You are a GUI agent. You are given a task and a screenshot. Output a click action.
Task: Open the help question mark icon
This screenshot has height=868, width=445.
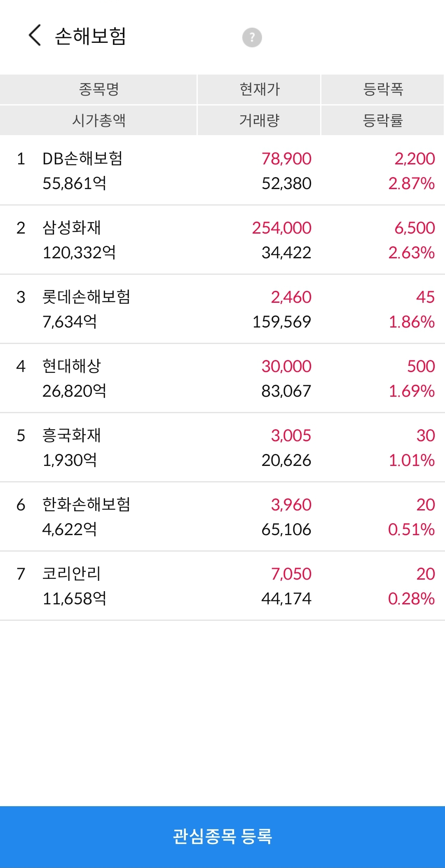252,37
